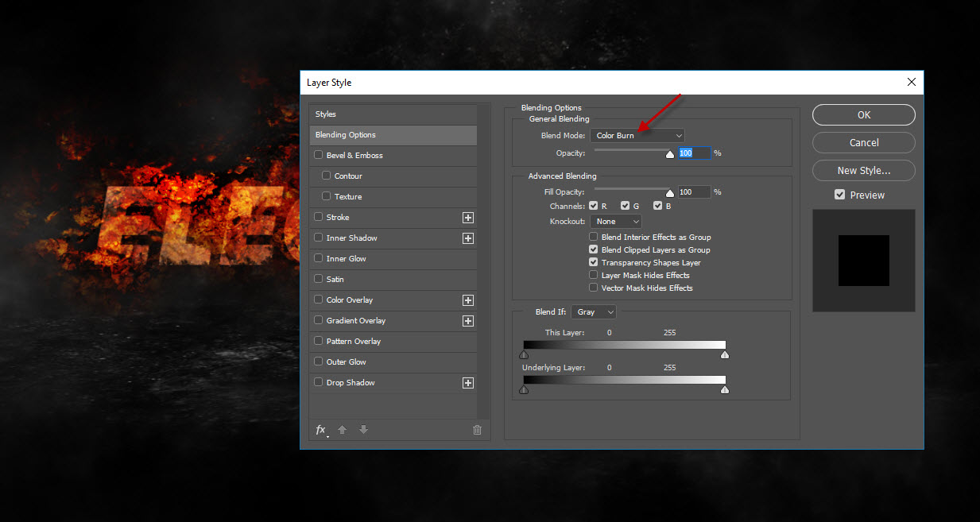Click the Fill Opacity slider handle
Image resolution: width=980 pixels, height=522 pixels.
point(669,192)
